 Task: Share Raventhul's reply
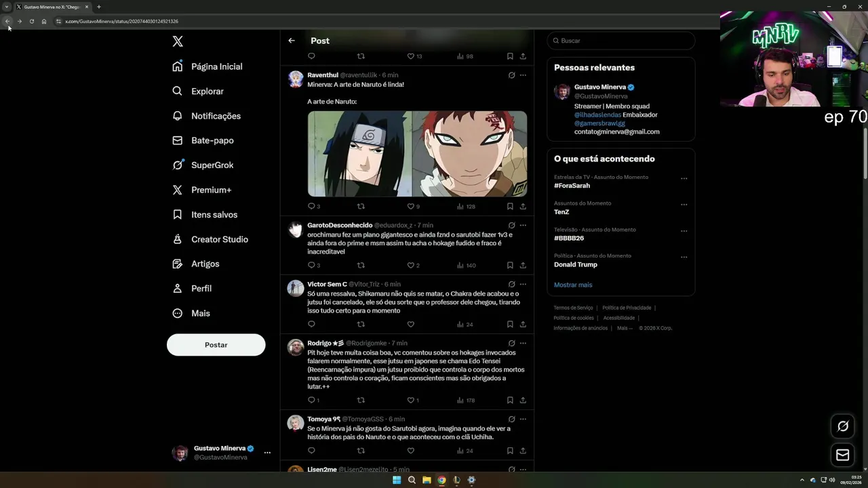tap(523, 206)
